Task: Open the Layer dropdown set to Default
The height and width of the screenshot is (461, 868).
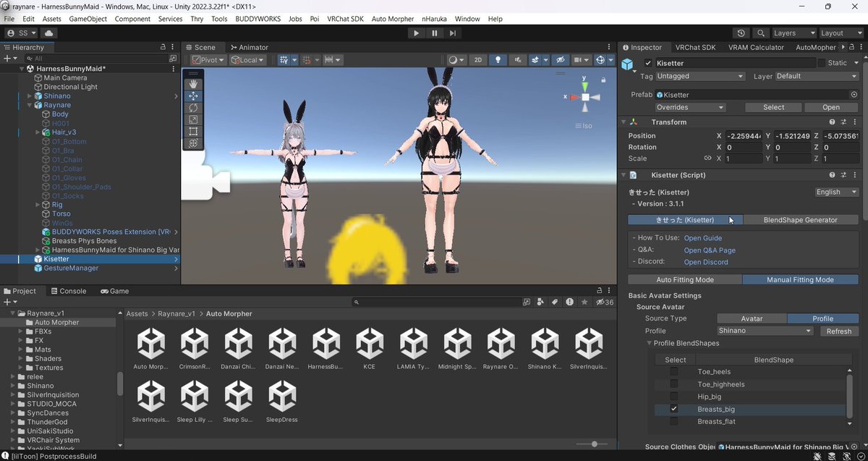Action: [817, 76]
